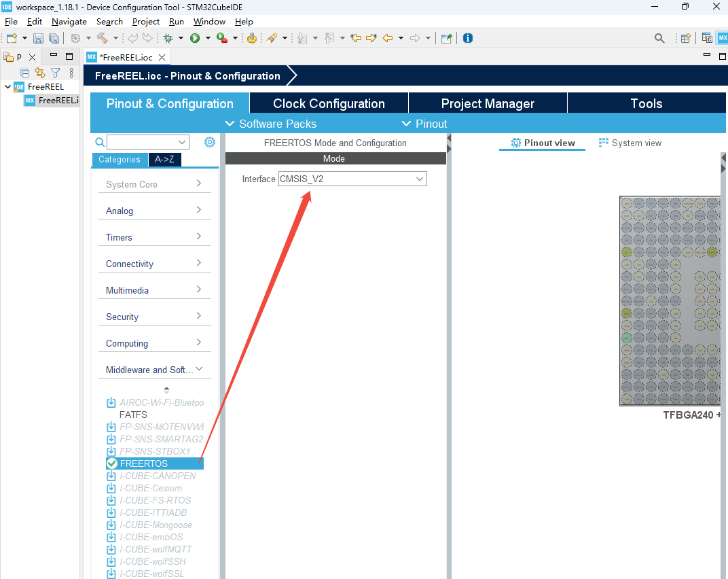Viewport: 728px width, 579px height.
Task: Click Collapse All in project explorer
Action: coord(25,73)
